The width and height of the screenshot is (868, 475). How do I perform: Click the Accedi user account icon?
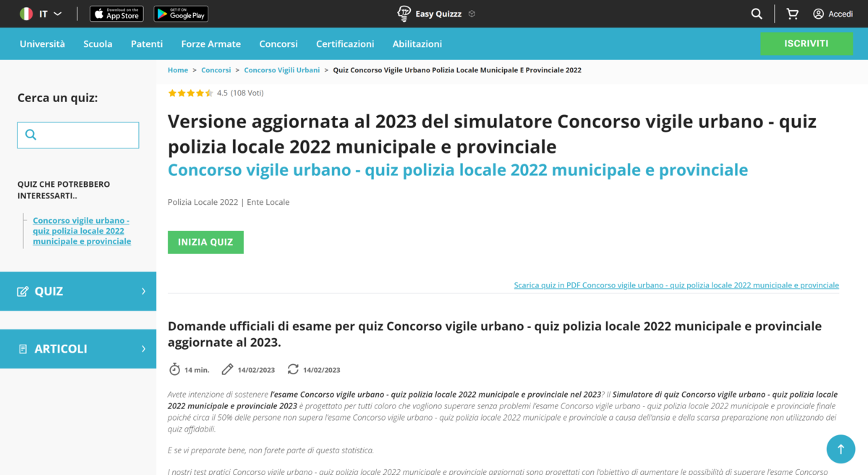click(819, 14)
